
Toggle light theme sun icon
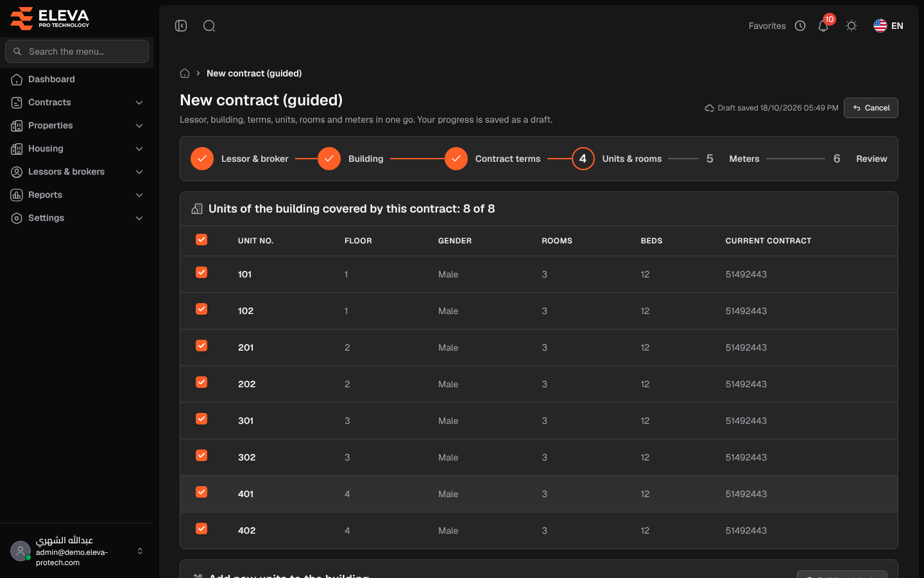(x=851, y=26)
